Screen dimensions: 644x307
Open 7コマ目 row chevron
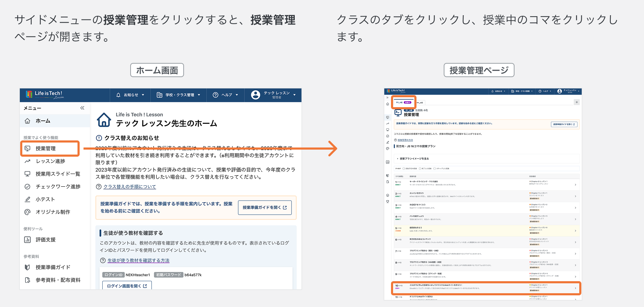click(x=575, y=254)
